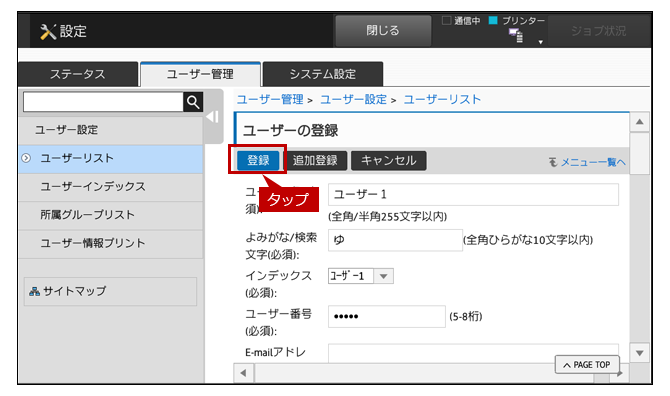Click the プリンター blue status indicator
Viewport: 670px width, 396px height.
(493, 21)
